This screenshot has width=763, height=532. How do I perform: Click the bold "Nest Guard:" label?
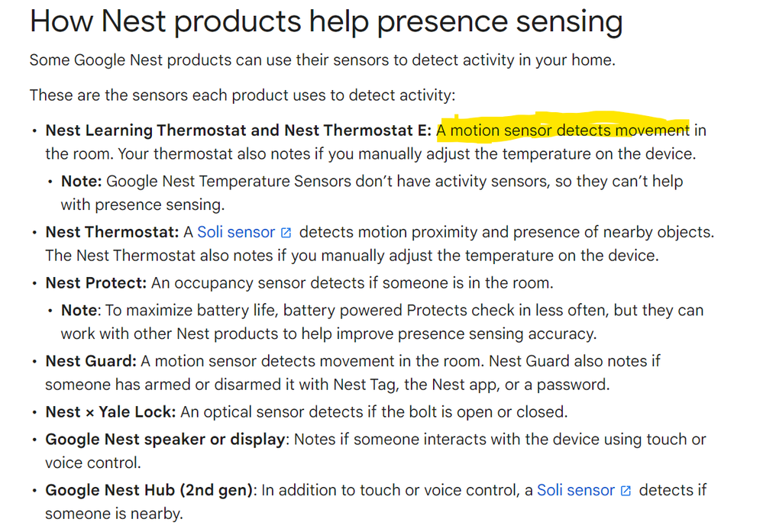[91, 361]
